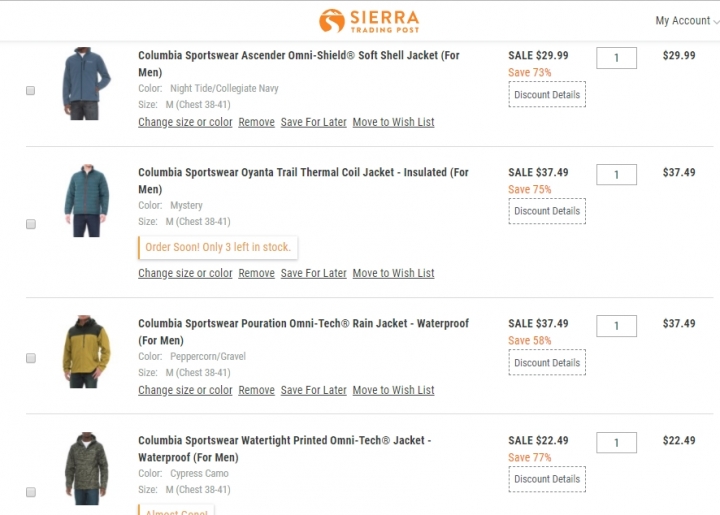
Task: Edit quantity field for the $29.99 jacket
Action: click(x=616, y=58)
